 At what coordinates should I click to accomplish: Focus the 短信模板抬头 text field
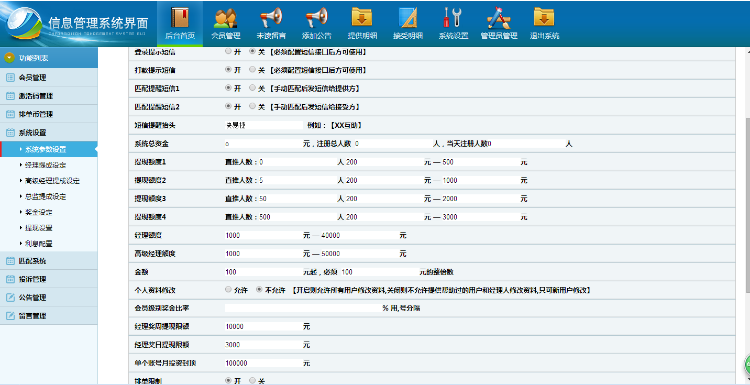[x=264, y=125]
